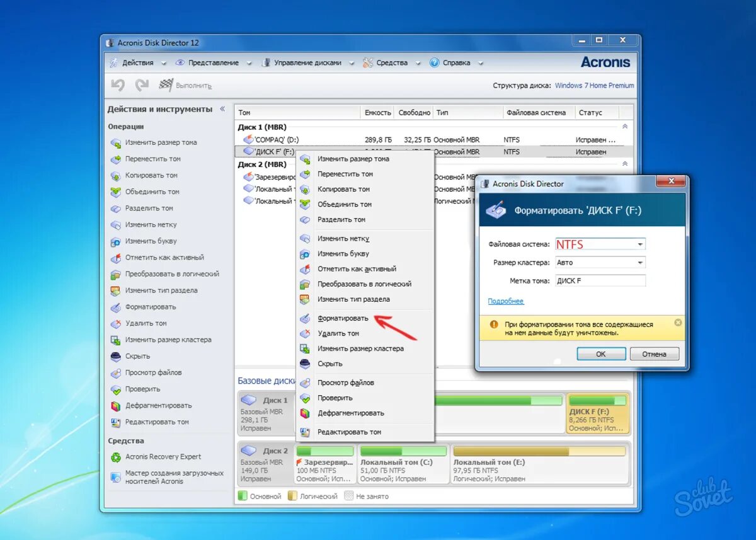Screen dimensions: 756x540
Task: Click Отмена in the format dialog
Action: [655, 354]
